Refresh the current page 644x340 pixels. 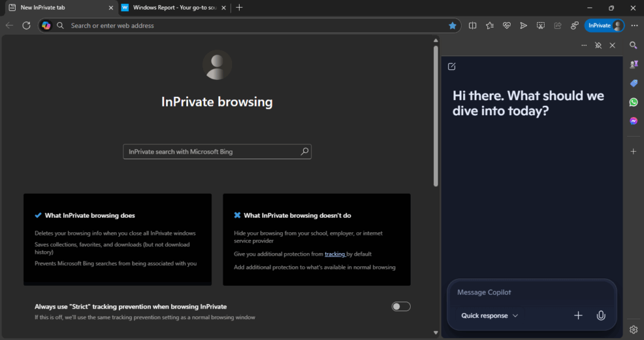[26, 25]
